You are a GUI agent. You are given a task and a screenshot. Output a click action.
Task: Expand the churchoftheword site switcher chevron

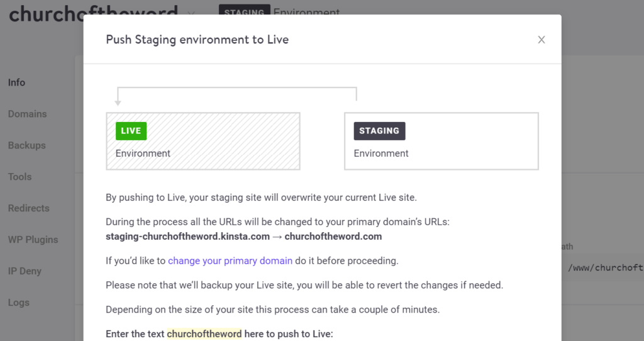(191, 13)
